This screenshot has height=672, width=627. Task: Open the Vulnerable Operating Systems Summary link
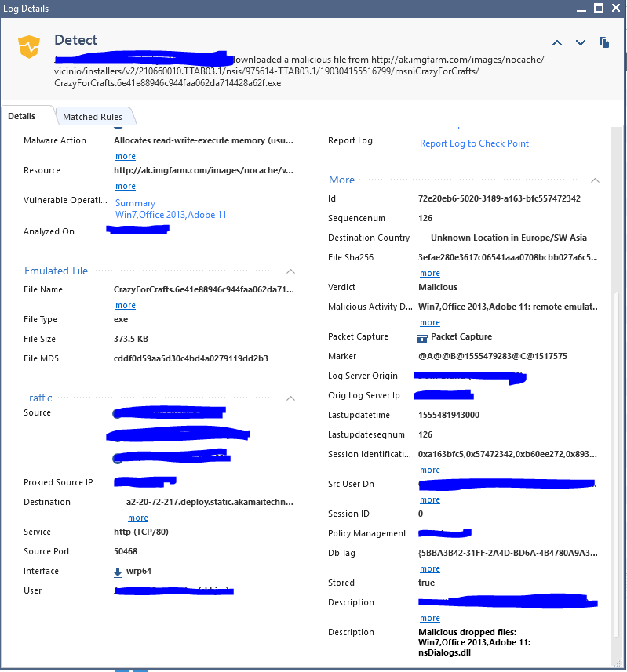[135, 203]
